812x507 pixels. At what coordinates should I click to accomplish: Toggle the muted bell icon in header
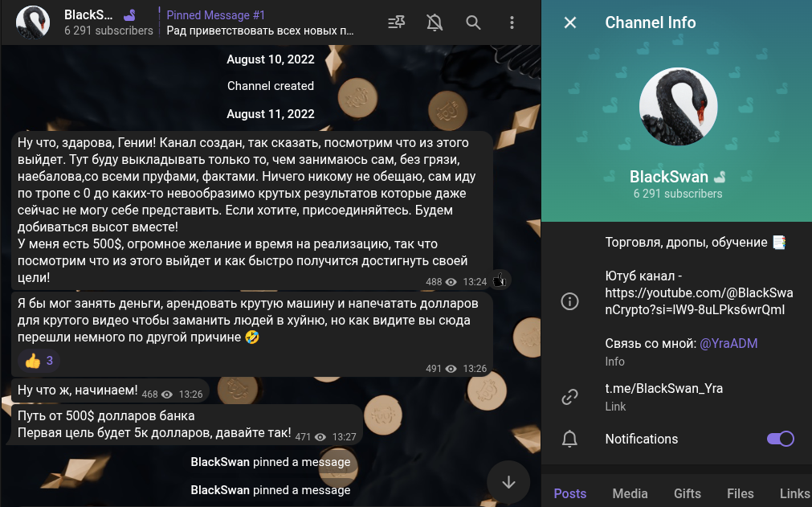pyautogui.click(x=435, y=22)
